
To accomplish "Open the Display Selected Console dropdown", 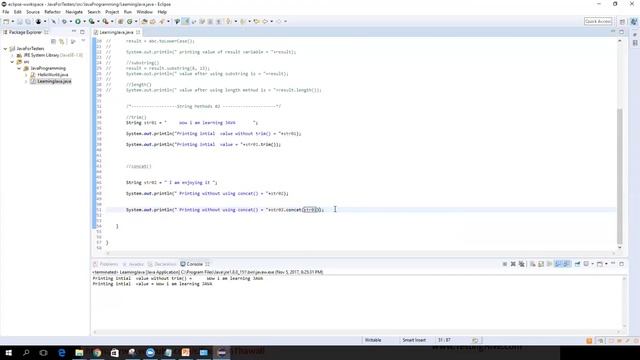I will (593, 264).
